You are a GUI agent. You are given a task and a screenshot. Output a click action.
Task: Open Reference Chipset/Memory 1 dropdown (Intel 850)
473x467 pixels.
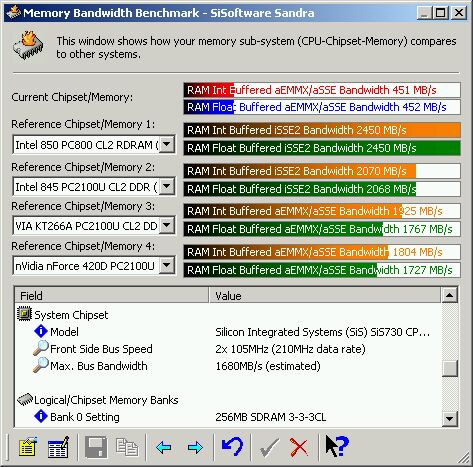[x=167, y=144]
